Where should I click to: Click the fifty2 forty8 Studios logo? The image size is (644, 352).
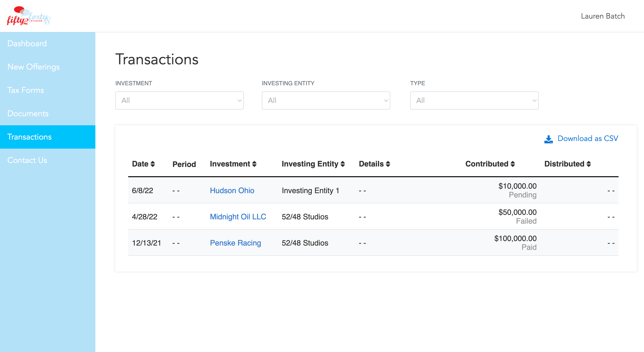28,16
